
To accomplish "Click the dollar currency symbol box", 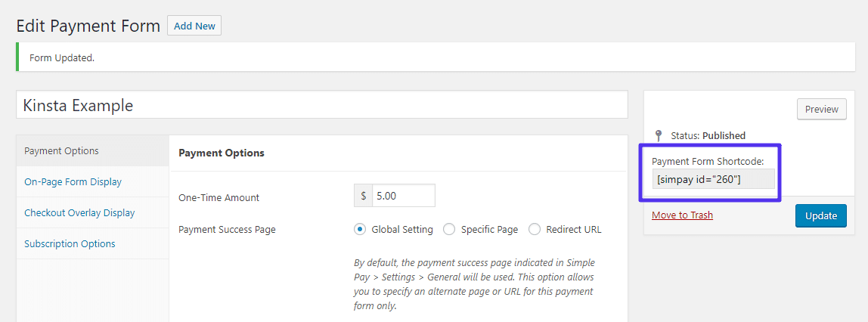I will [364, 196].
